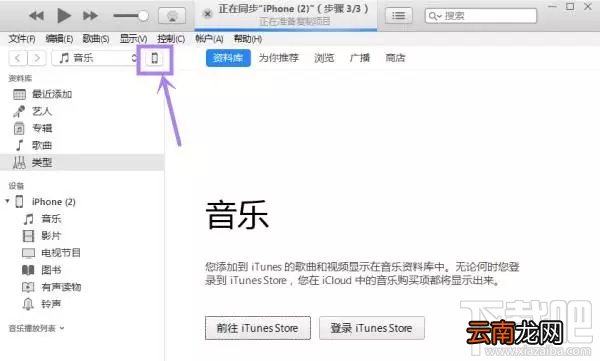Switch to the 商店 tab
Image resolution: width=600 pixels, height=361 pixels.
395,58
